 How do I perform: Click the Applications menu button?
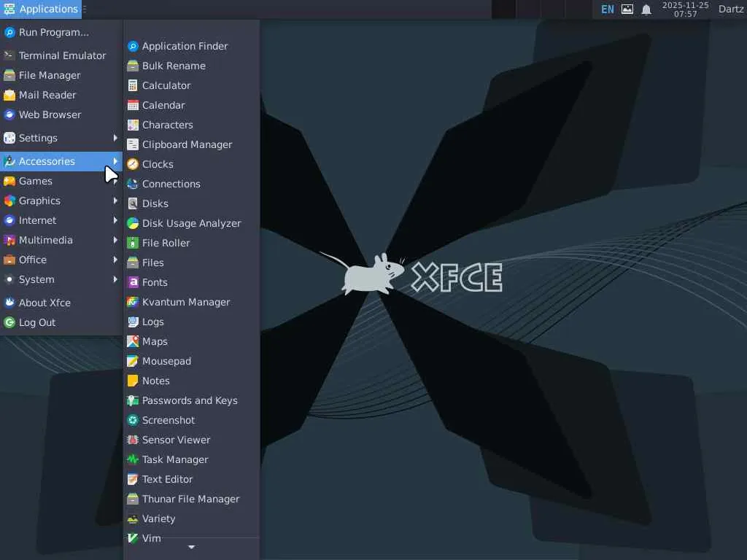(x=41, y=9)
